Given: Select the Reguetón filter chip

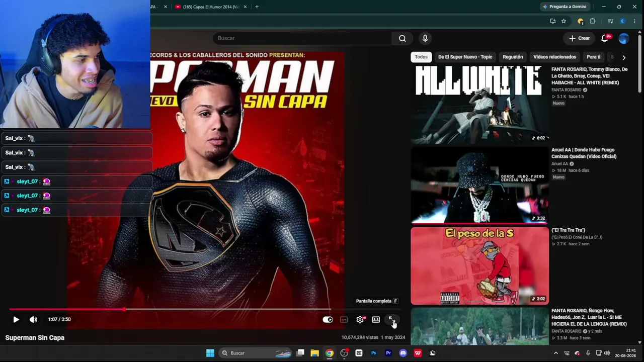Looking at the screenshot, I should pos(513,57).
